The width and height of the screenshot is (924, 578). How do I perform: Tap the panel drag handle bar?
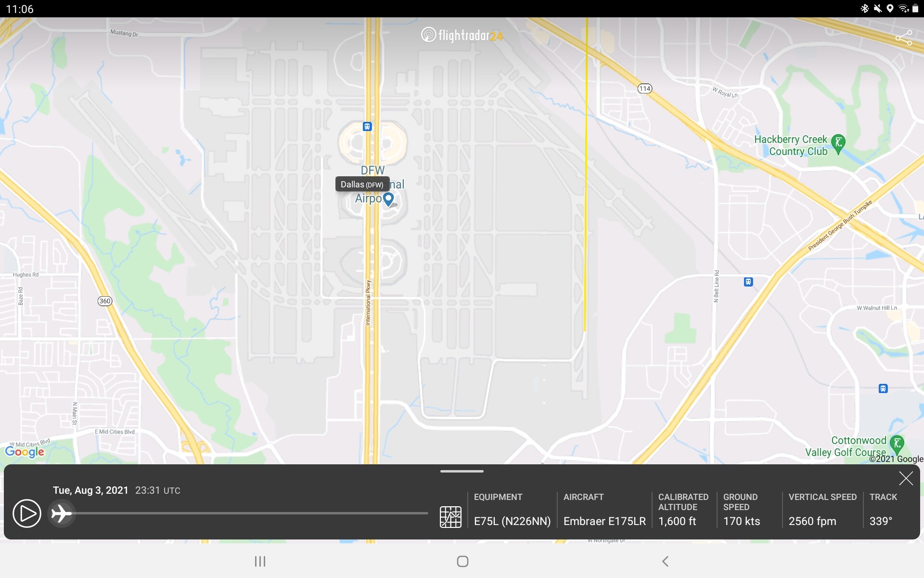[462, 471]
